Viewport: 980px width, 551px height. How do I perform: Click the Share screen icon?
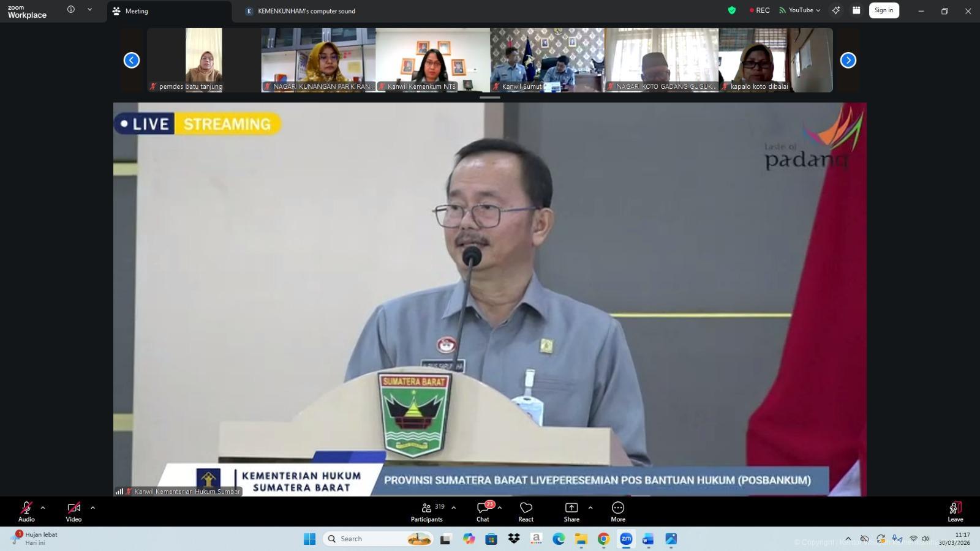point(571,512)
